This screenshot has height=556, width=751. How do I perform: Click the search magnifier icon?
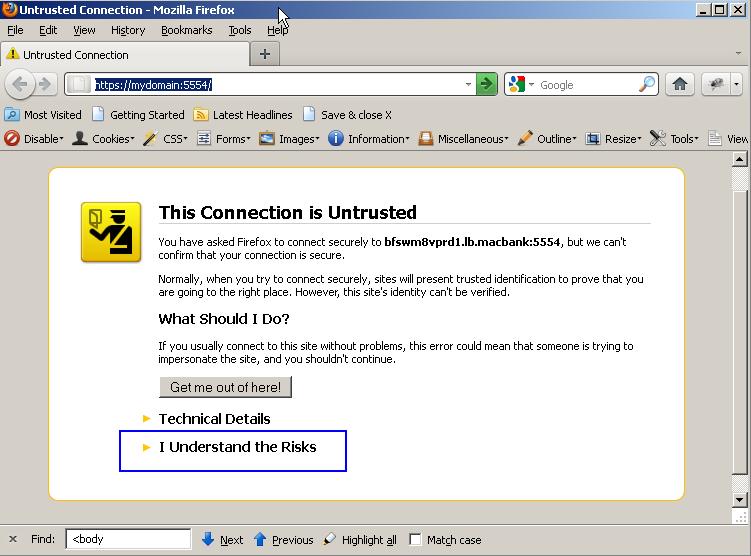647,84
